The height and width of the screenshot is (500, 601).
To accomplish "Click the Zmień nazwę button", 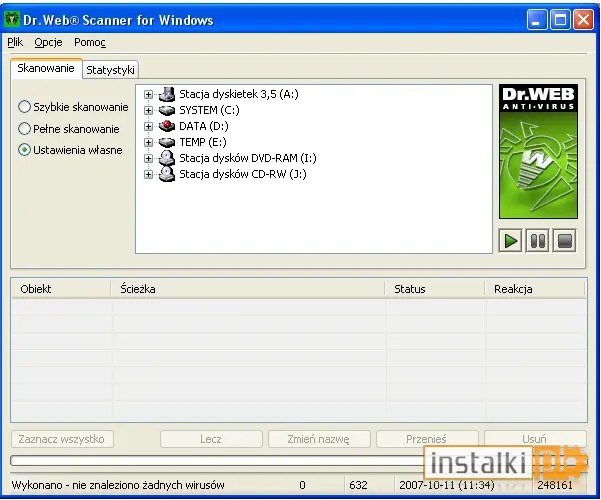I will click(319, 439).
